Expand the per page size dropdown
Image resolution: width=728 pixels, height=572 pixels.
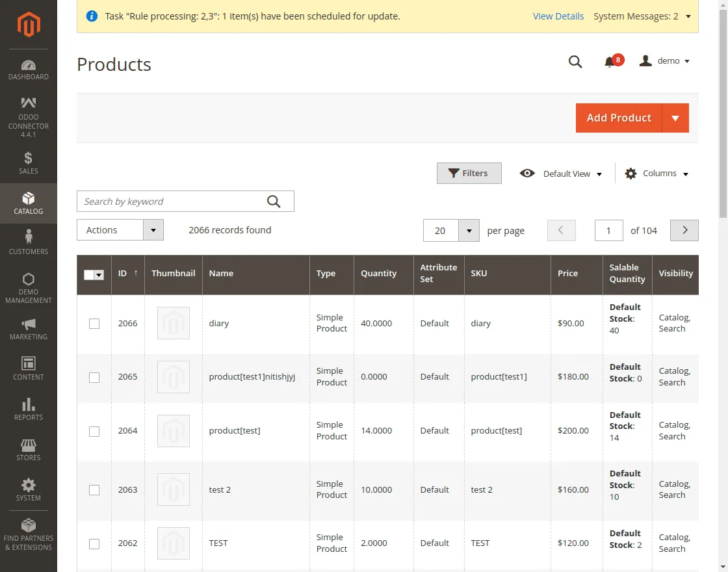[x=468, y=230]
